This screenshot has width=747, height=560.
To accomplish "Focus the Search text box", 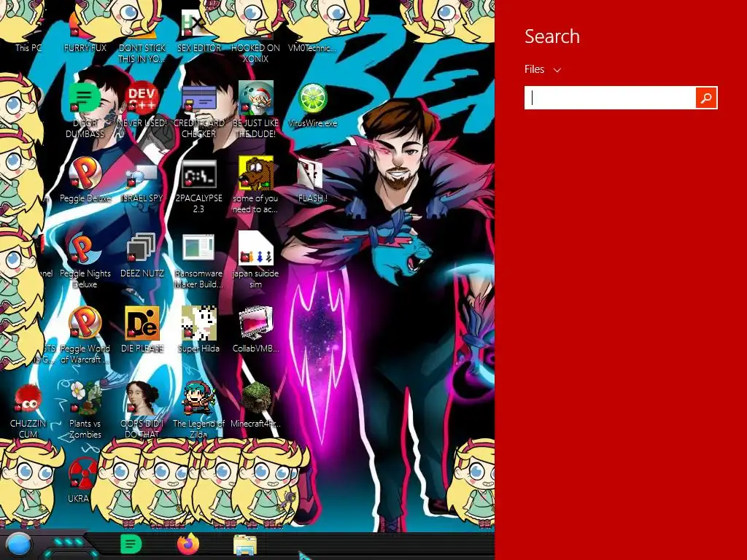I will [x=611, y=98].
